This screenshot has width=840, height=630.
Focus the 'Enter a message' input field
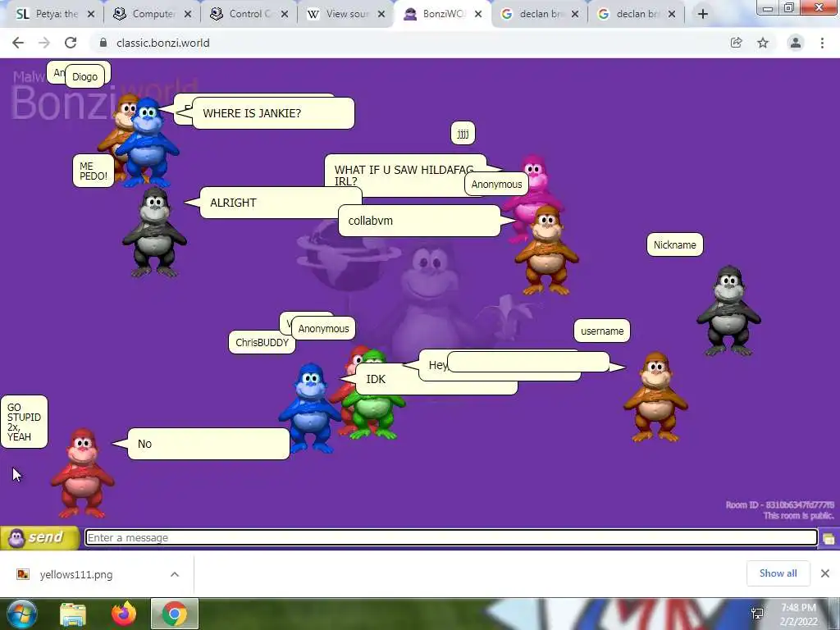tap(451, 537)
